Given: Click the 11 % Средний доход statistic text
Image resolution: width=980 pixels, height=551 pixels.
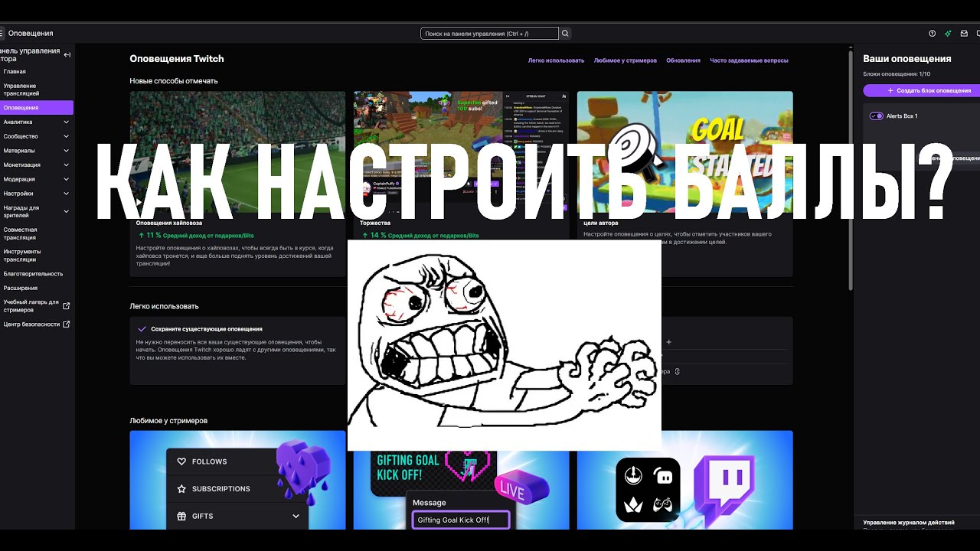Looking at the screenshot, I should [196, 236].
